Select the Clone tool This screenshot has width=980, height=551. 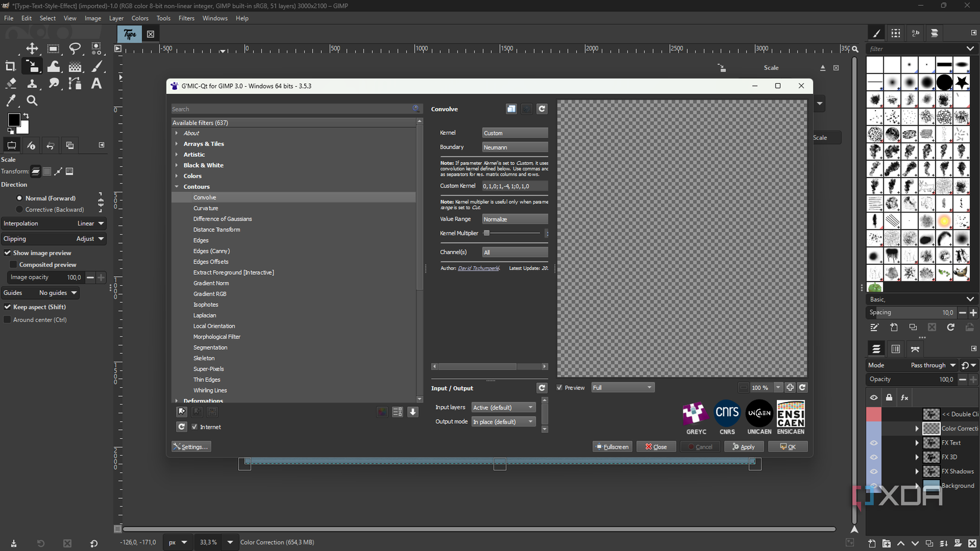[x=32, y=83]
